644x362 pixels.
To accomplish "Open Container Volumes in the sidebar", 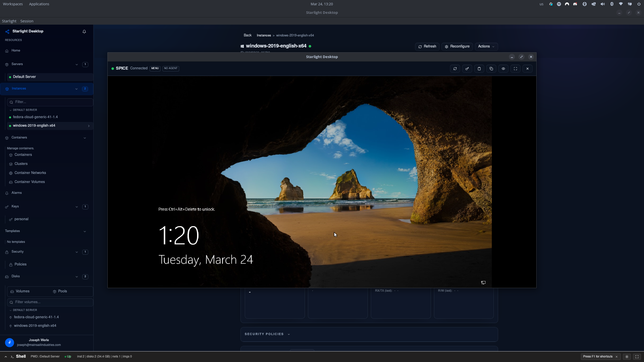I will point(30,182).
